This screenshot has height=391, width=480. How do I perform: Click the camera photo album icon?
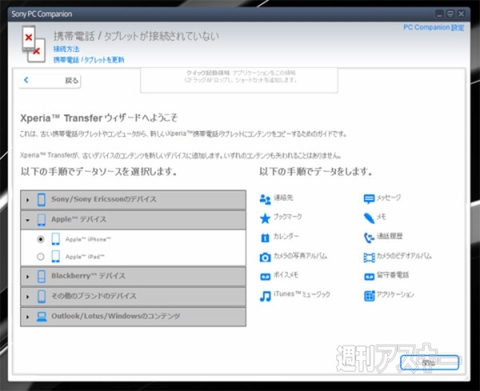pos(265,257)
